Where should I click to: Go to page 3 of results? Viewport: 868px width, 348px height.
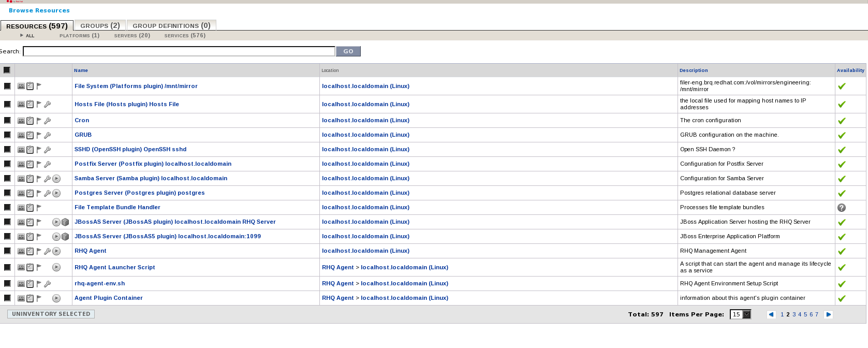(794, 314)
